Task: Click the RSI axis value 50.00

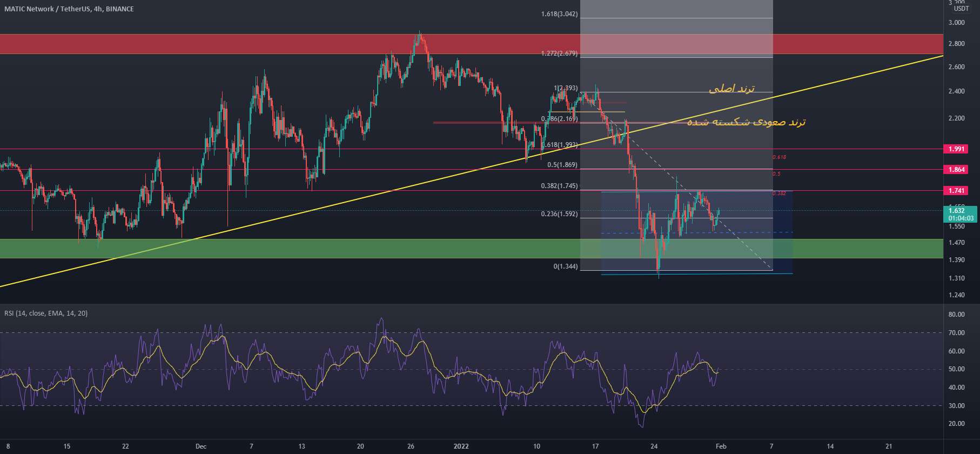Action: [x=956, y=369]
